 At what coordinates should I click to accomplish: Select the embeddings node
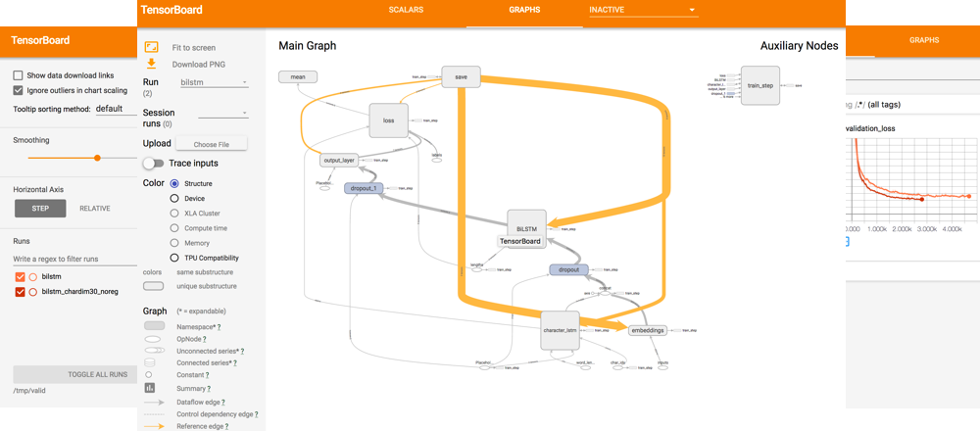coord(648,330)
